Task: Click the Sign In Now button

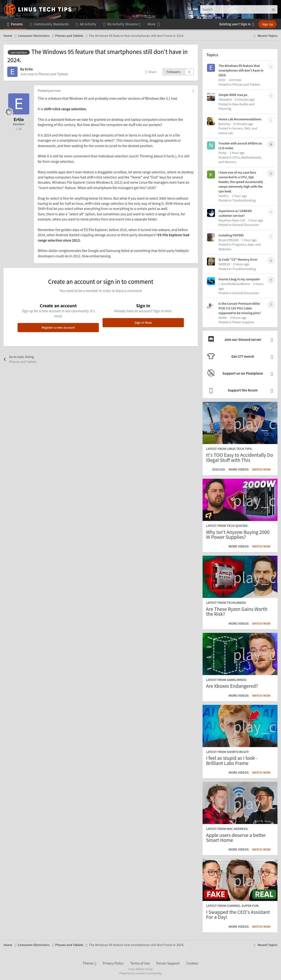Action: [143, 323]
